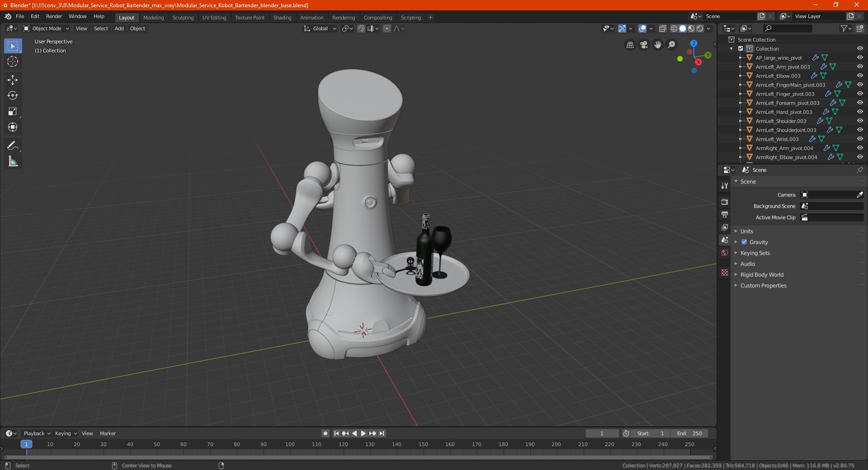This screenshot has width=868, height=470.
Task: Open the Object Mode dropdown
Action: click(46, 28)
